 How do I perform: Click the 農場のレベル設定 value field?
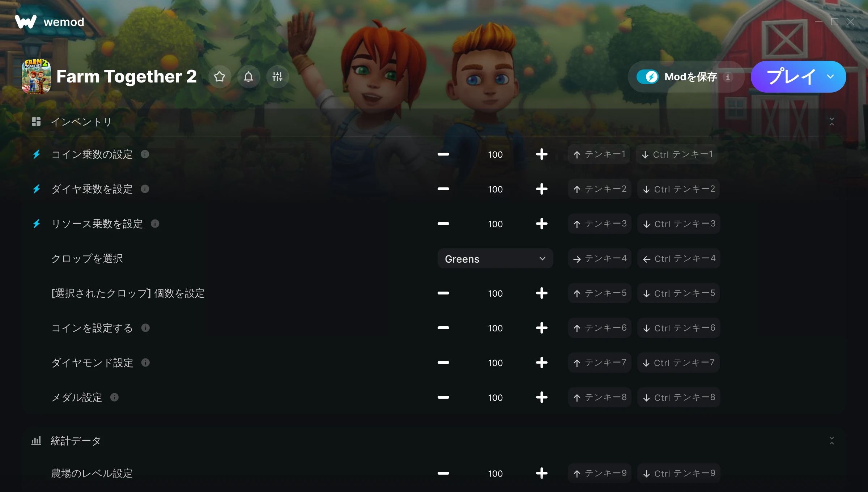pyautogui.click(x=495, y=474)
